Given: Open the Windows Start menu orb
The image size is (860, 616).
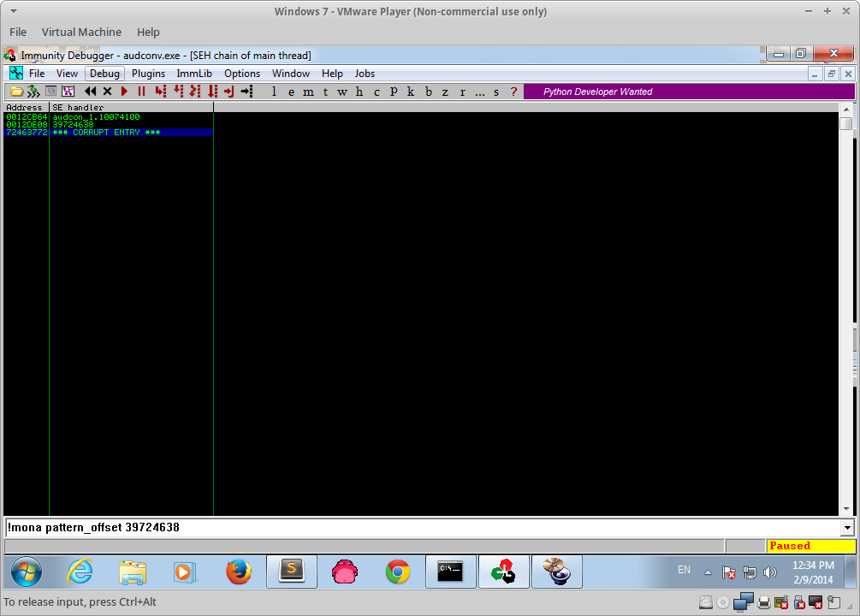Looking at the screenshot, I should 27,572.
